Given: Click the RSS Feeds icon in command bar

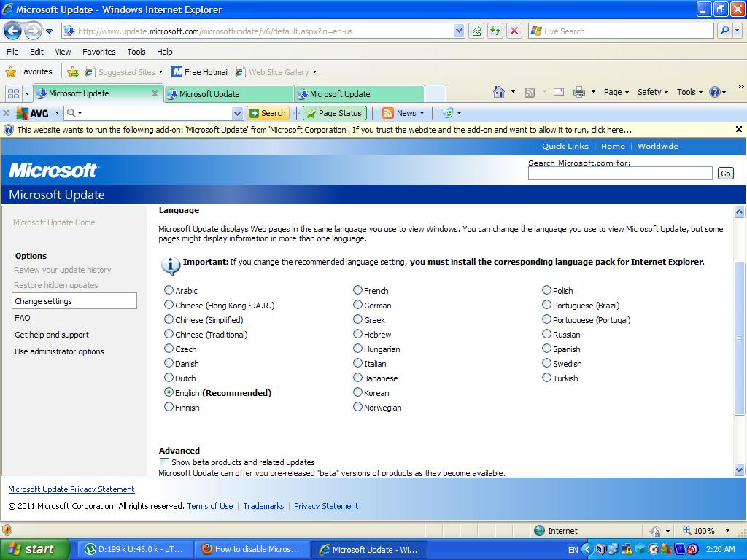Looking at the screenshot, I should click(x=530, y=93).
